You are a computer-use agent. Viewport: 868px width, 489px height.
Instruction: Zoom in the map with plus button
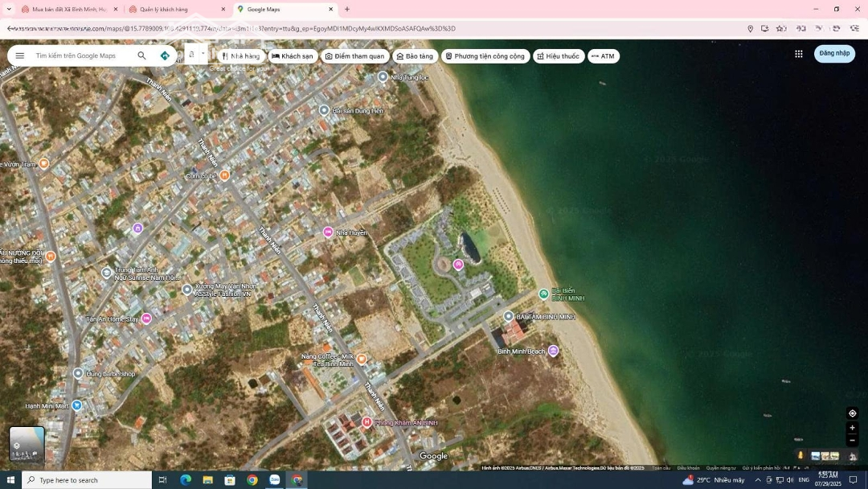click(852, 428)
